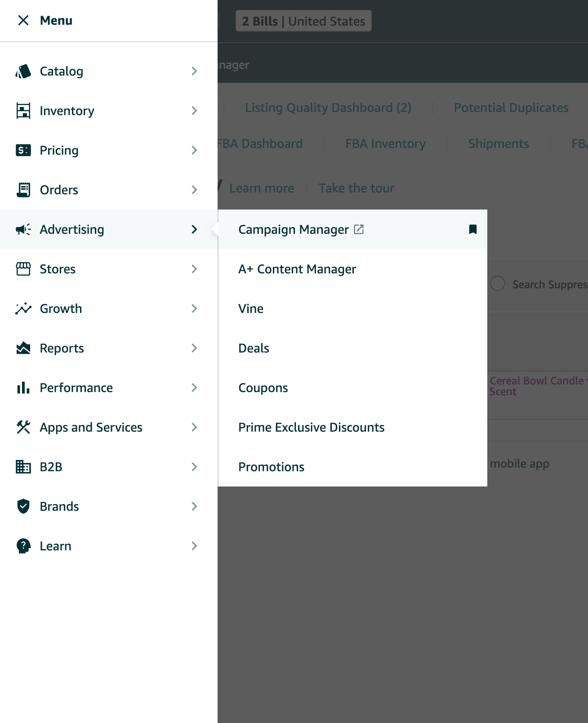This screenshot has width=588, height=723.
Task: Click the Growth trend line icon
Action: pos(23,308)
